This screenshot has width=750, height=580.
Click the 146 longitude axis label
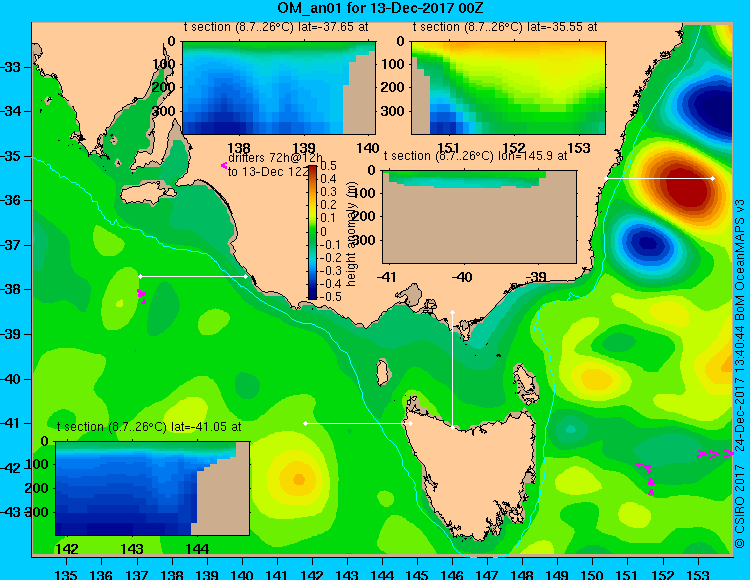[452, 574]
